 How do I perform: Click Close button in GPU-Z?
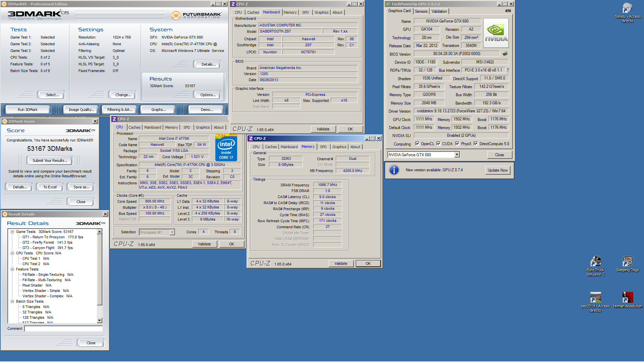click(x=499, y=155)
